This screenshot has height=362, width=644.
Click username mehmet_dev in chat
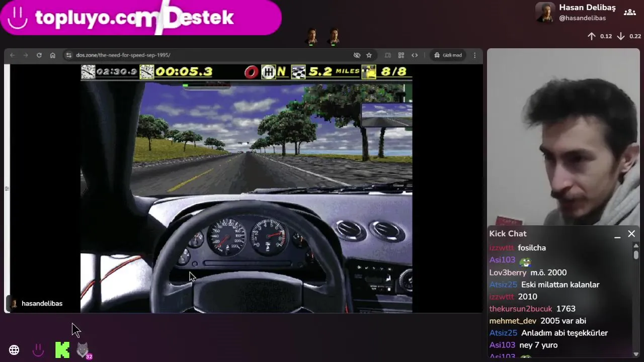click(513, 321)
